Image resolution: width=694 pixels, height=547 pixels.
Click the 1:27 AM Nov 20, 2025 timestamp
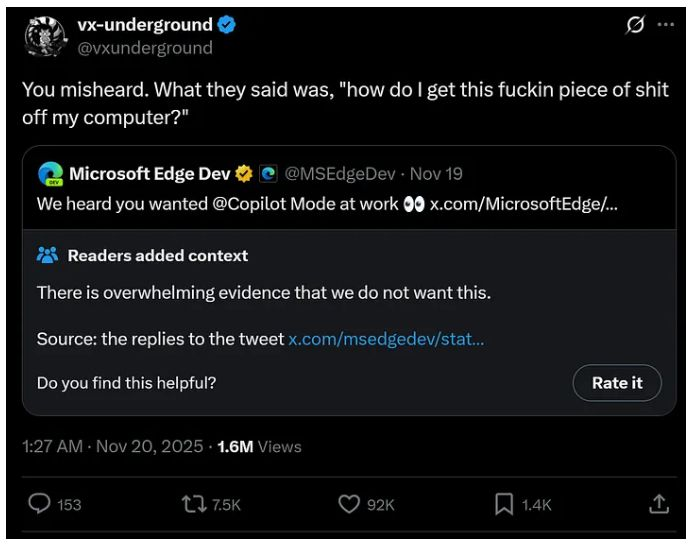[x=111, y=447]
